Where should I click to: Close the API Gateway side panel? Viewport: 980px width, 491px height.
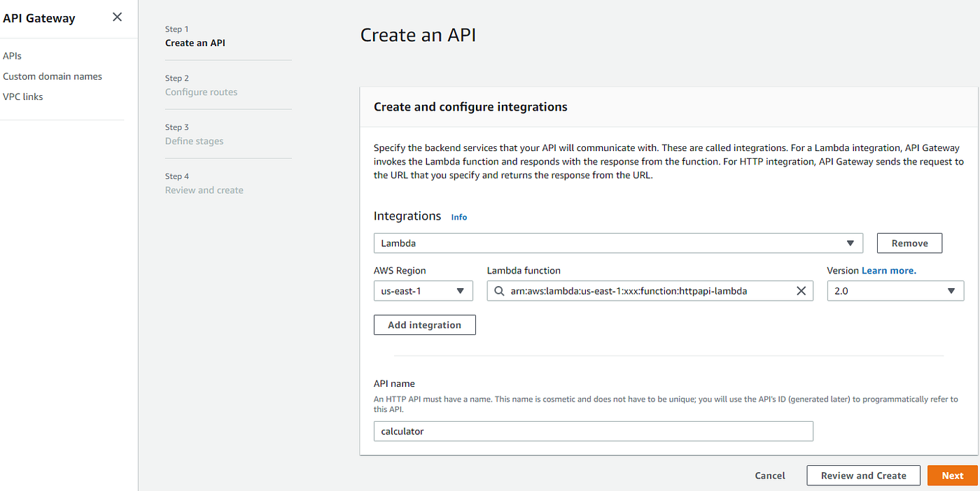pos(117,17)
